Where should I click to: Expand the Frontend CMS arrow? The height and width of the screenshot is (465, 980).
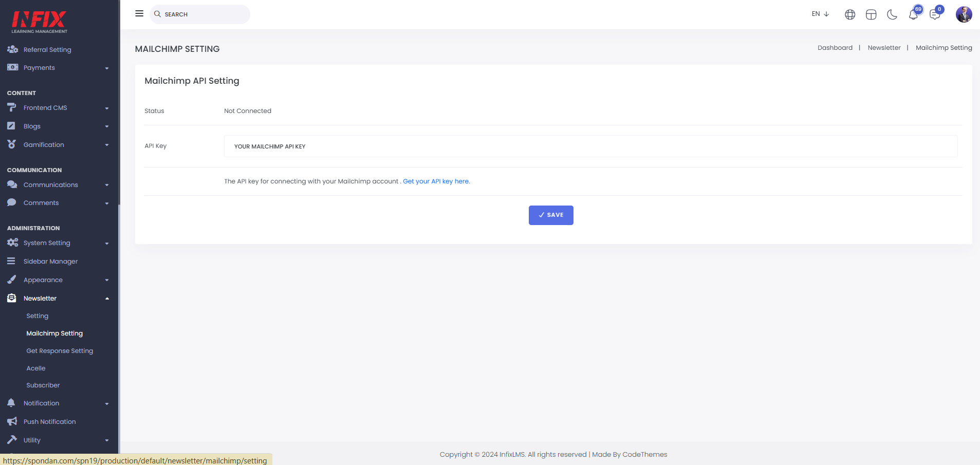click(x=107, y=108)
